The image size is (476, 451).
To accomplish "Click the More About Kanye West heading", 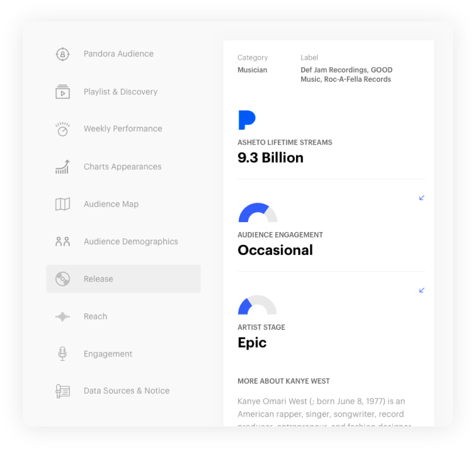I will (x=283, y=381).
